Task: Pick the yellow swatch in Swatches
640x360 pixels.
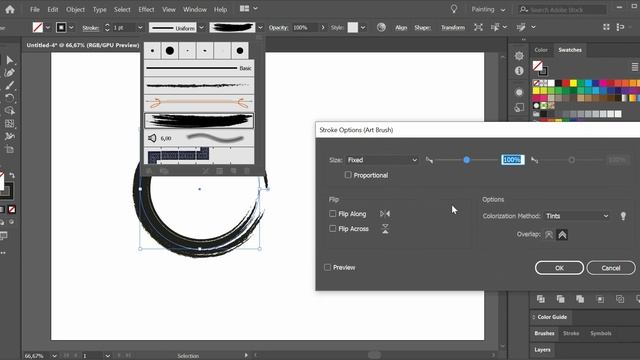Action: click(573, 83)
